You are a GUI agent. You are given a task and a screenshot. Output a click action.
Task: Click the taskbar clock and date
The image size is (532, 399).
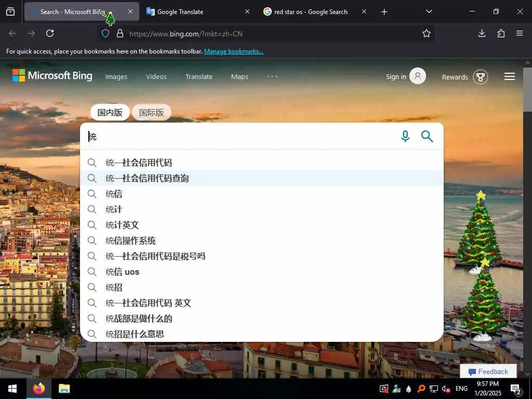coord(487,389)
